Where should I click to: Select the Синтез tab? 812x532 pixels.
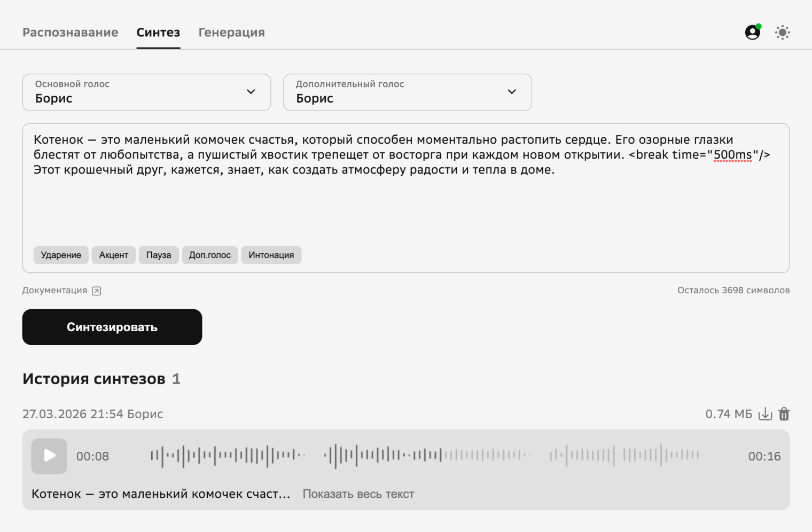click(x=158, y=33)
